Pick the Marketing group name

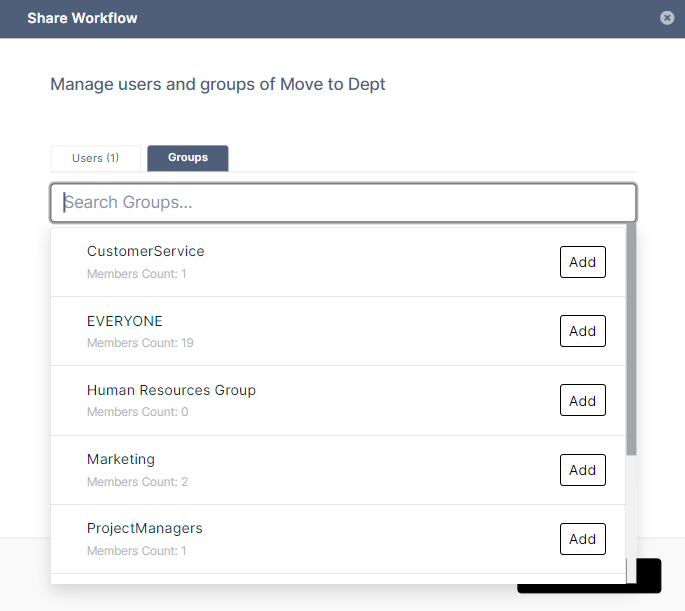point(121,460)
